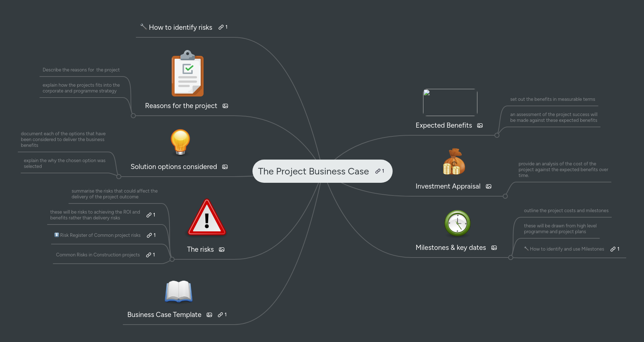
Task: Click the open book icon above Business Case Template
Action: (x=179, y=291)
